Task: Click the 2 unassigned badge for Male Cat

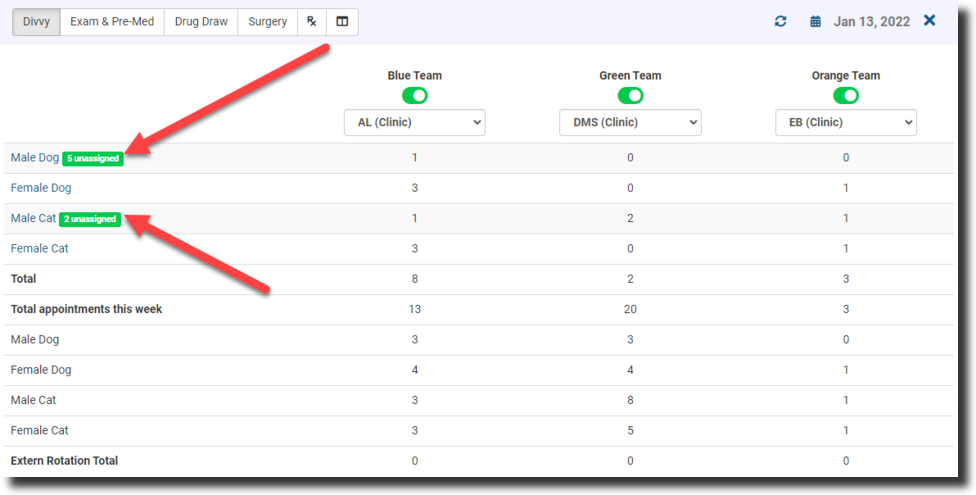Action: click(x=90, y=219)
